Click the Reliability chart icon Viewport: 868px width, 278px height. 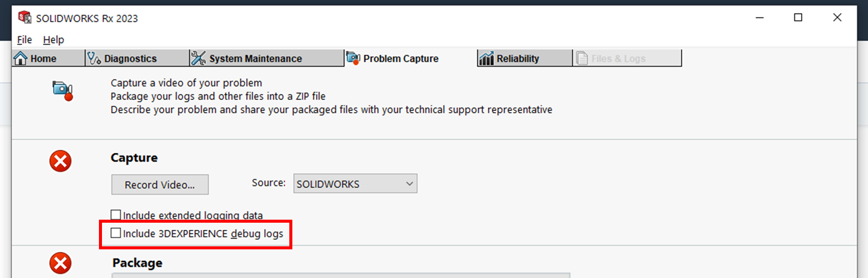486,58
